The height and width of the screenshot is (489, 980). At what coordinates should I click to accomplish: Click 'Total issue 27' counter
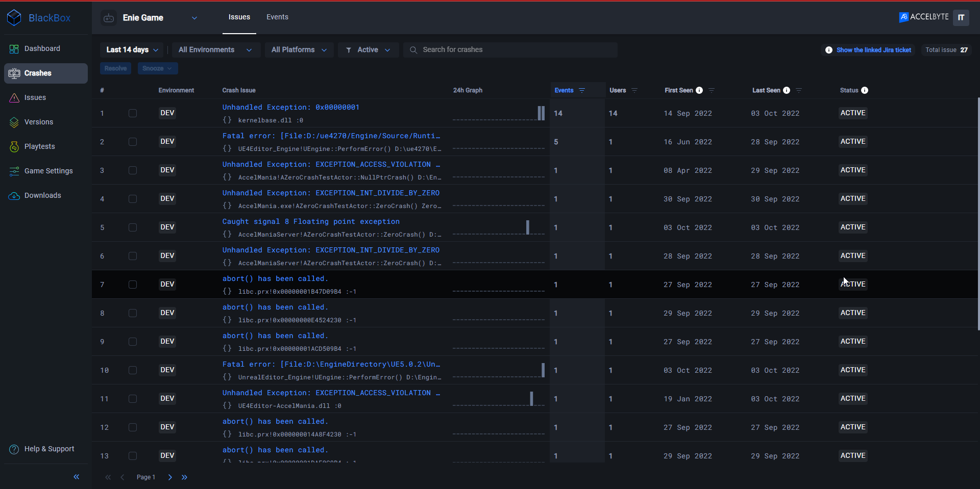pyautogui.click(x=947, y=50)
